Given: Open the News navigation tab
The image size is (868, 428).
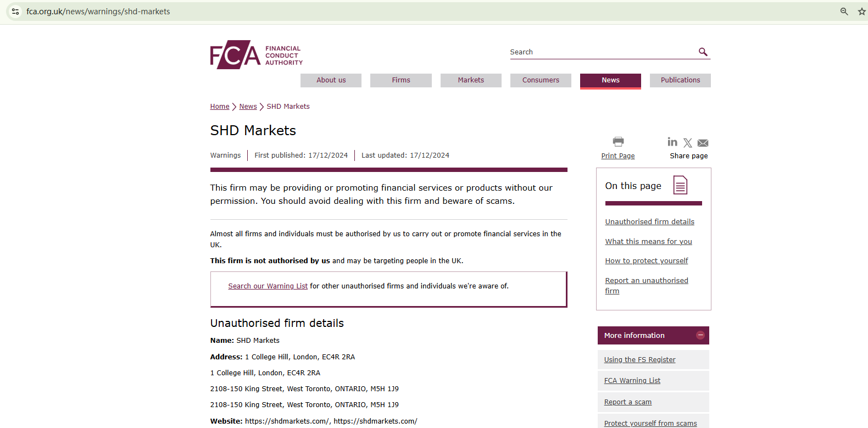Looking at the screenshot, I should coord(610,80).
